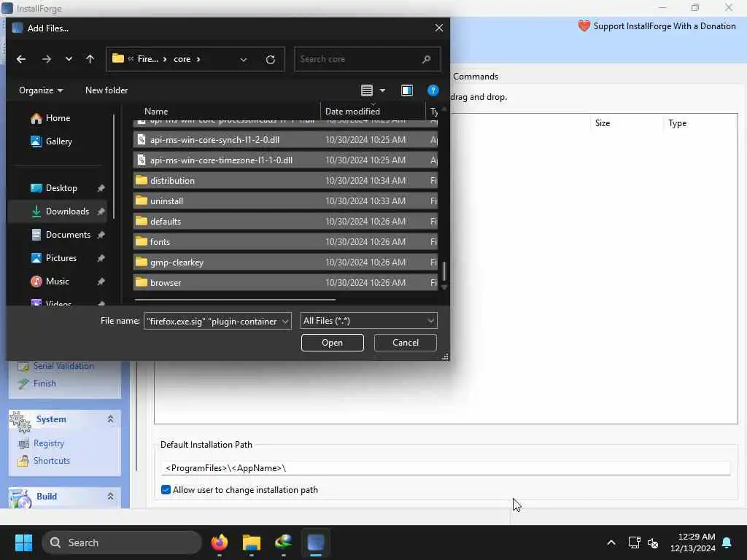747x560 pixels.
Task: Create a New folder
Action: tap(107, 90)
